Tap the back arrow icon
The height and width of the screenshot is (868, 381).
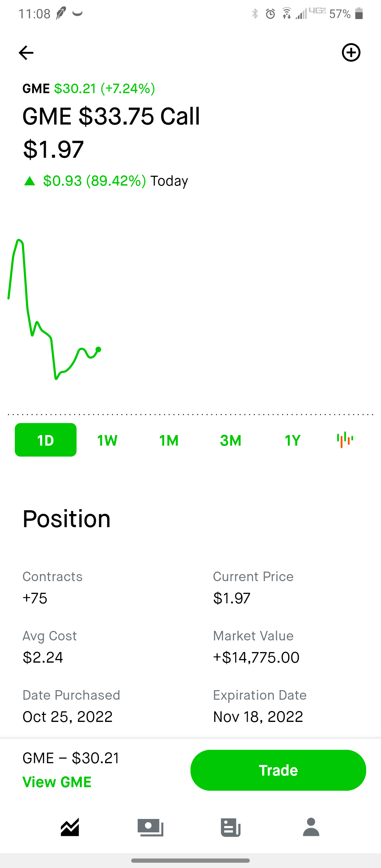[x=26, y=53]
